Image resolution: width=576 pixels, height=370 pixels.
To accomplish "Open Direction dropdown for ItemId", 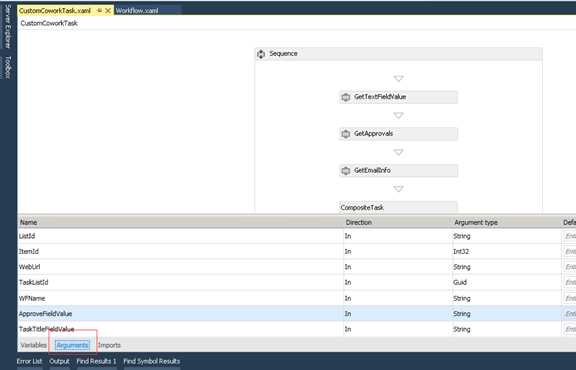I will click(397, 251).
